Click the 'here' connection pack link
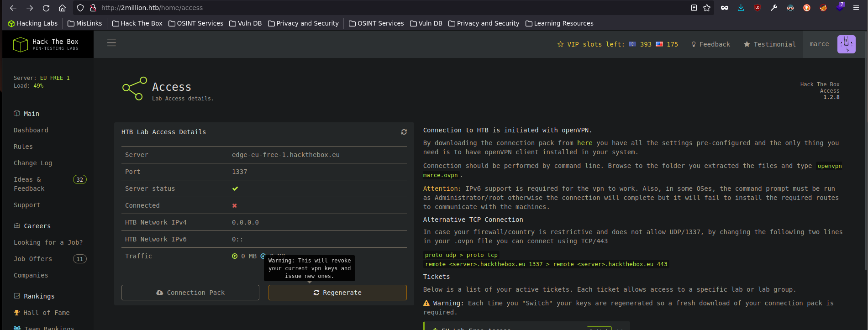868x330 pixels. click(584, 143)
